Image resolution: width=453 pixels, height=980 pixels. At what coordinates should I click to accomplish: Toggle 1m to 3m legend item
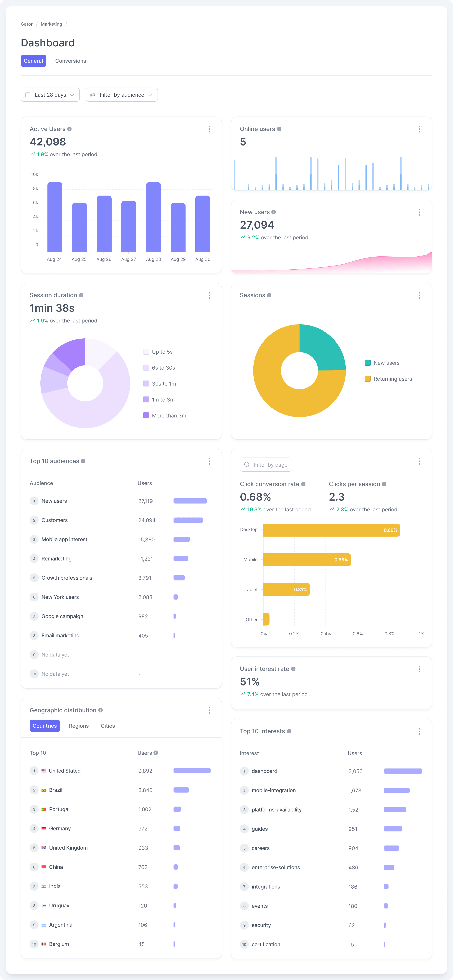[159, 400]
